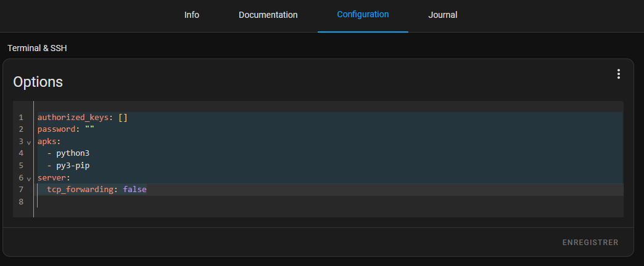Image resolution: width=644 pixels, height=266 pixels.
Task: Click the false value of tcp_forwarding
Action: pyautogui.click(x=134, y=190)
